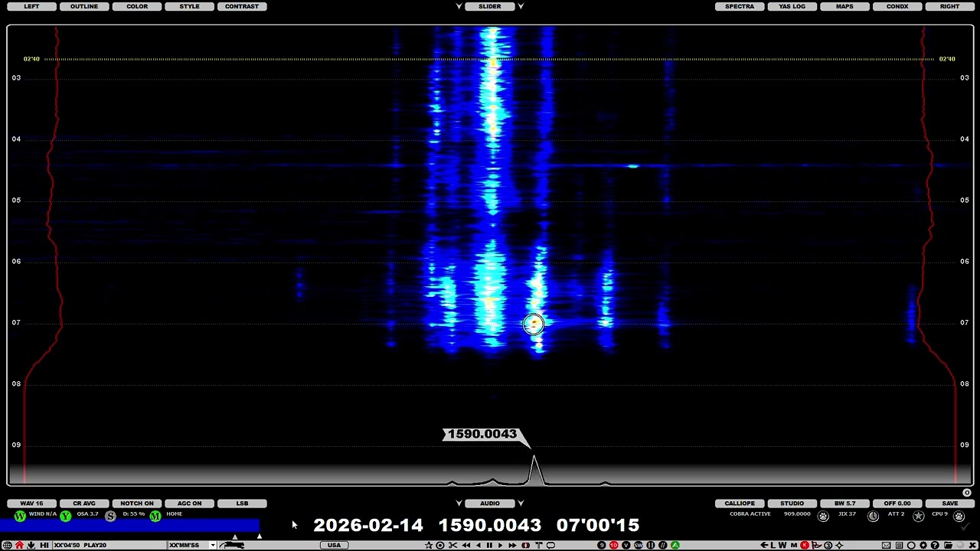Click the speech bubble comment icon
This screenshot has height=551, width=980.
pos(550,546)
